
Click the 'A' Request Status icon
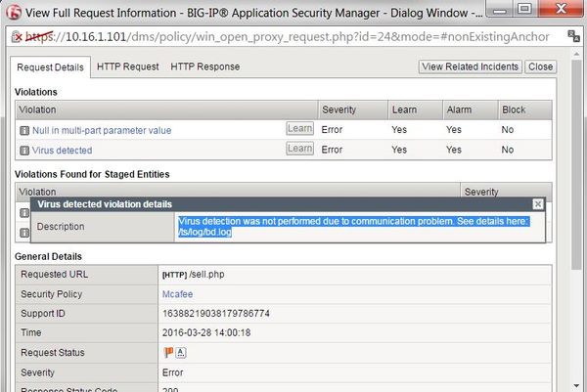pos(181,352)
